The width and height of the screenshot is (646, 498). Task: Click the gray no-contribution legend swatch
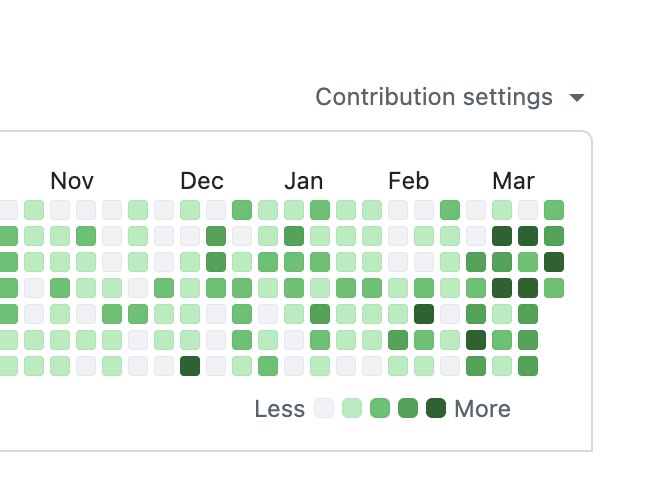324,408
